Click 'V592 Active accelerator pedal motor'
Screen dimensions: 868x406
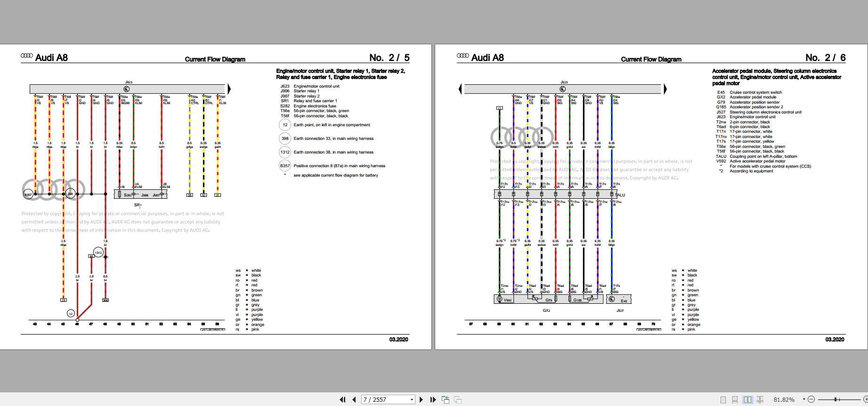(751, 161)
